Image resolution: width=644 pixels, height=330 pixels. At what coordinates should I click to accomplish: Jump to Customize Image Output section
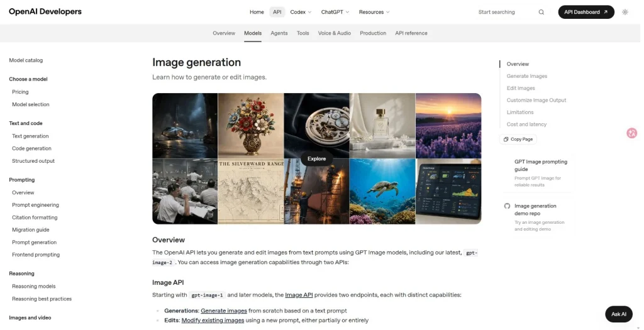[536, 100]
